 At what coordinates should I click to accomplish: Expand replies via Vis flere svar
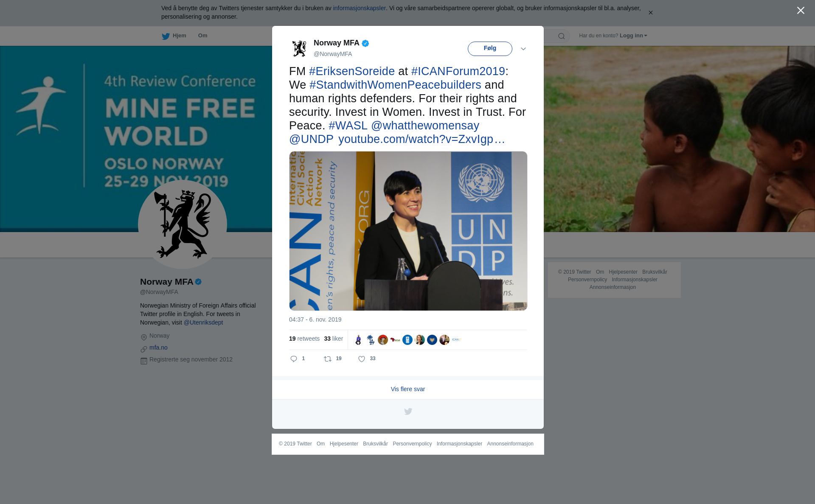tap(408, 389)
